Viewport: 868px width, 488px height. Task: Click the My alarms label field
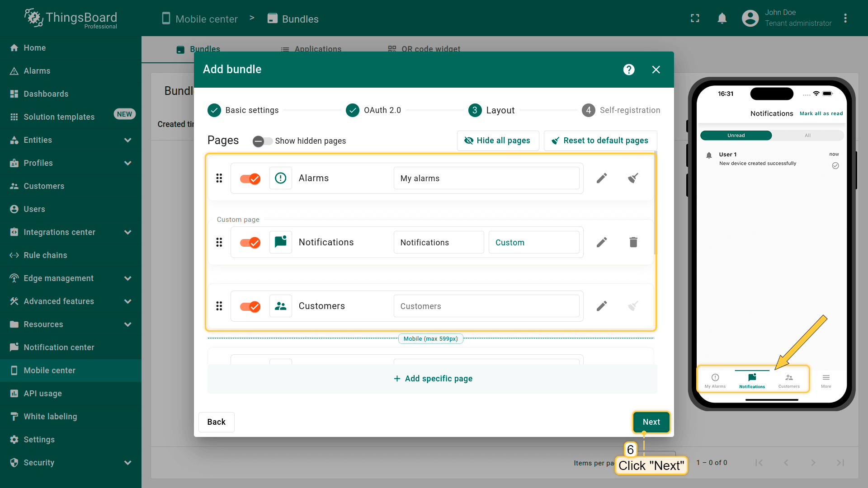pyautogui.click(x=486, y=178)
